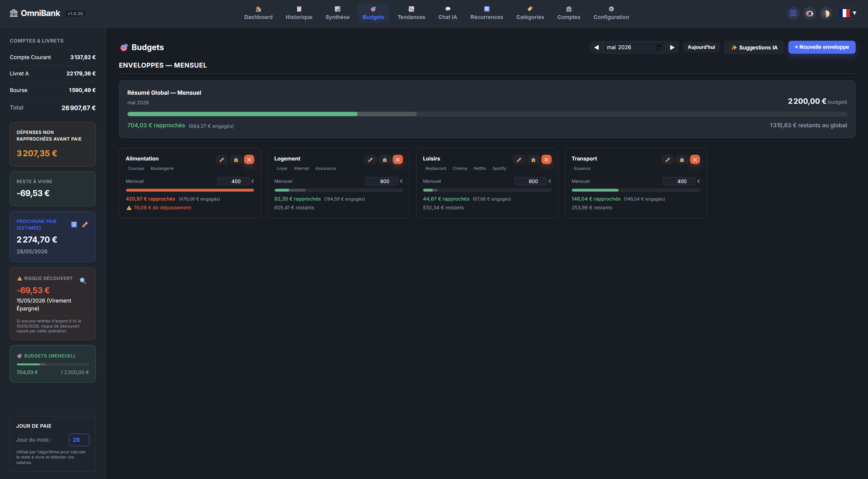Open the Dashboard tab
This screenshot has width=868, height=479.
pyautogui.click(x=258, y=13)
